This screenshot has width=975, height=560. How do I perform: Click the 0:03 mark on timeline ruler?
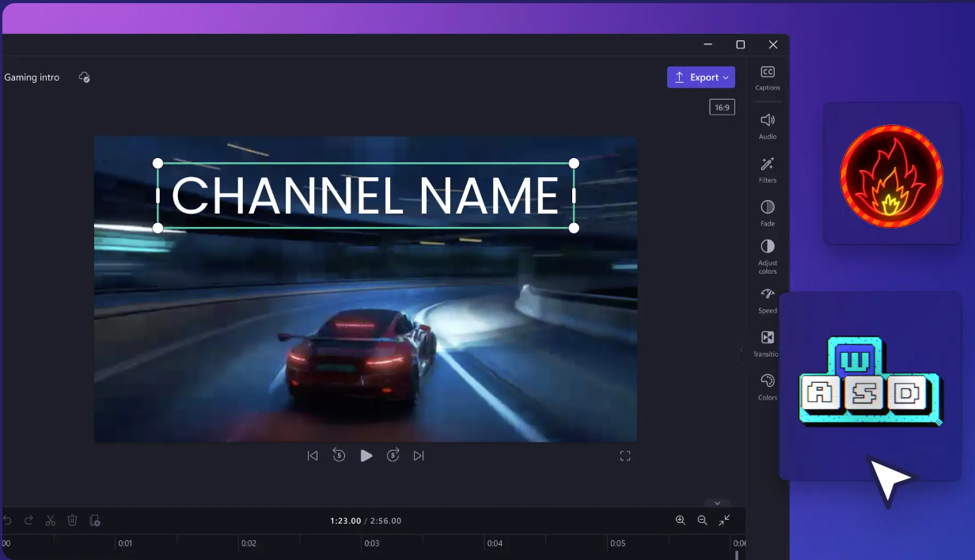click(x=371, y=543)
